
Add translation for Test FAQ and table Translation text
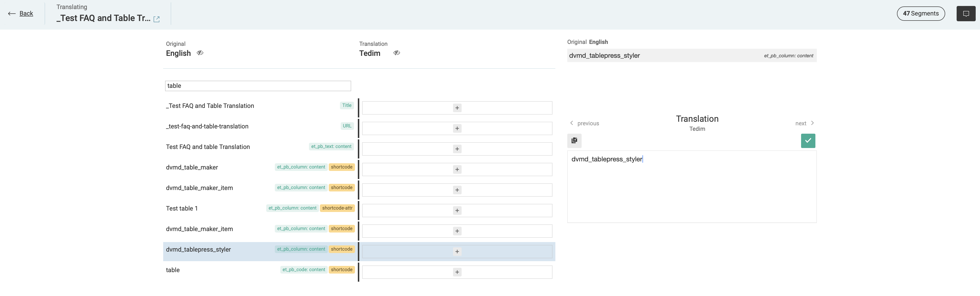pyautogui.click(x=457, y=149)
